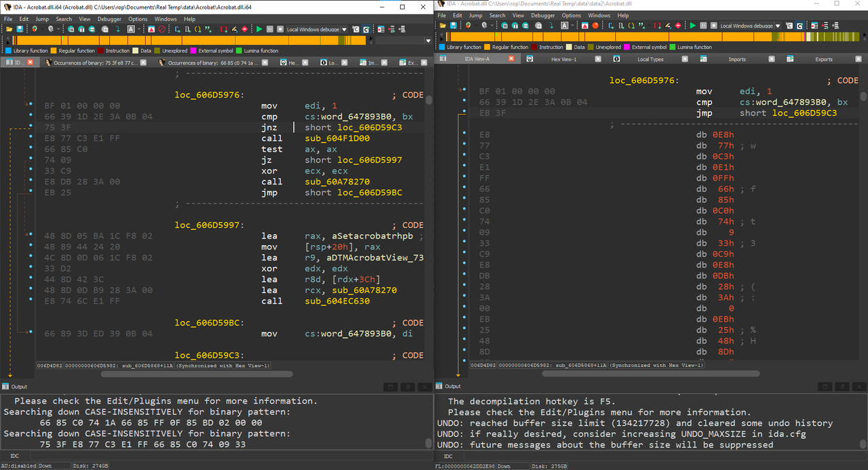Click IDC button in data2 window output
868x470 pixels.
448,456
